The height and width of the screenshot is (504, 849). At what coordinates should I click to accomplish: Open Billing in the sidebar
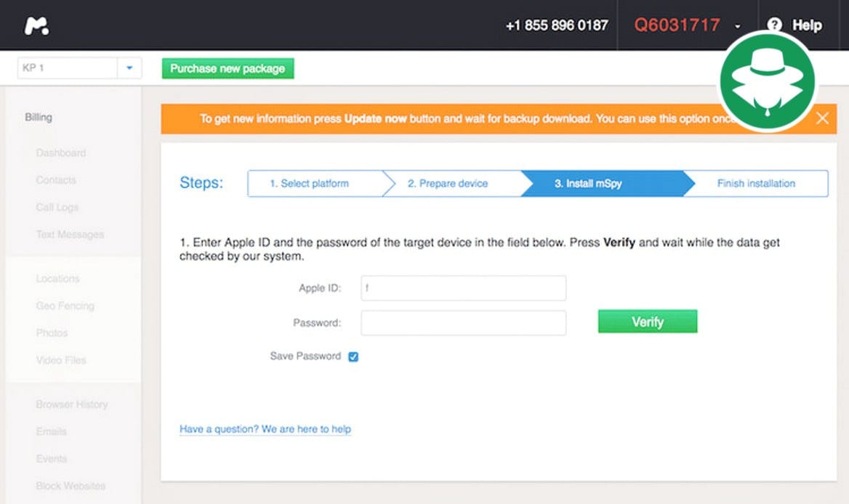click(39, 117)
